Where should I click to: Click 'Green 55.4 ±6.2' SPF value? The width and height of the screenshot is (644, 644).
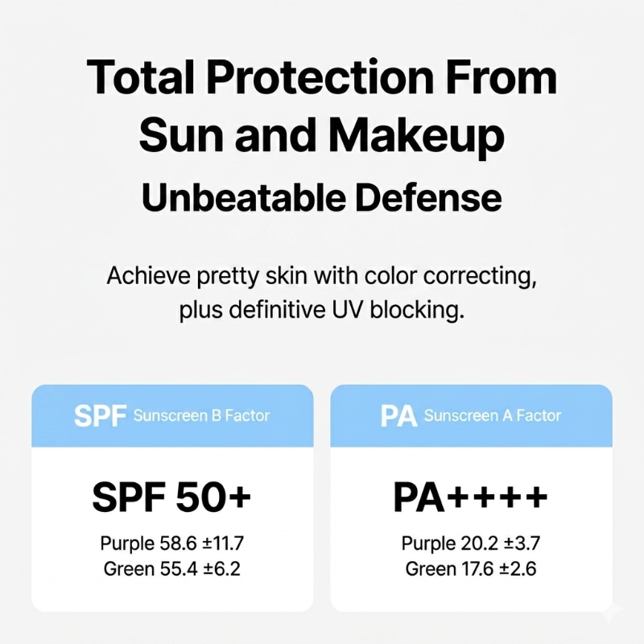[x=171, y=569]
